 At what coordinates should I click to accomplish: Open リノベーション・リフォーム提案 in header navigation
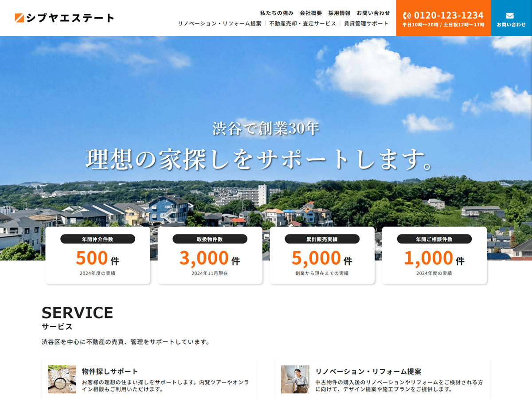pyautogui.click(x=219, y=23)
